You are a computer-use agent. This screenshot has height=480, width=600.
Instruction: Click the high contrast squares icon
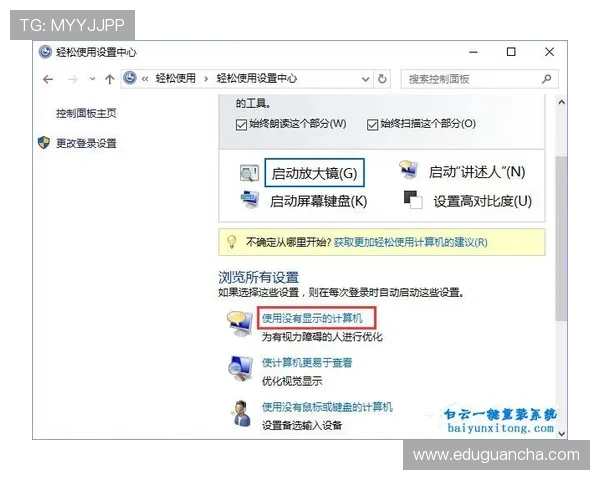click(413, 199)
